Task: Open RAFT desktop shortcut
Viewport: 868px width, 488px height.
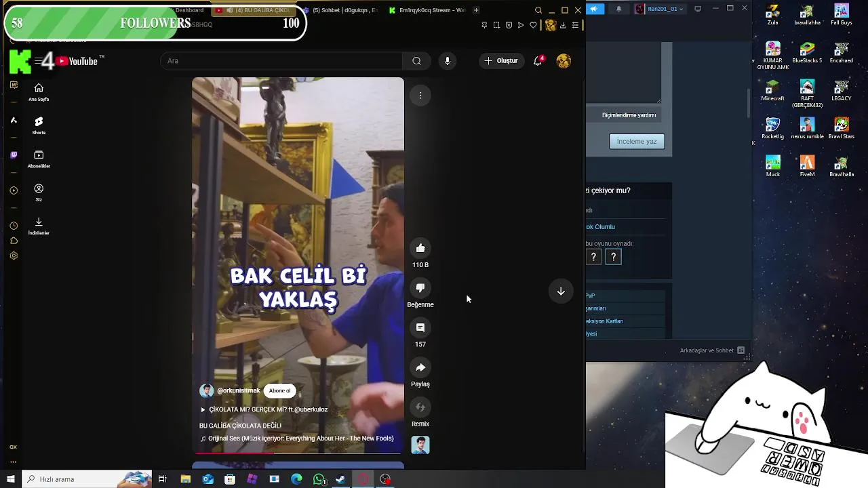Action: point(807,94)
